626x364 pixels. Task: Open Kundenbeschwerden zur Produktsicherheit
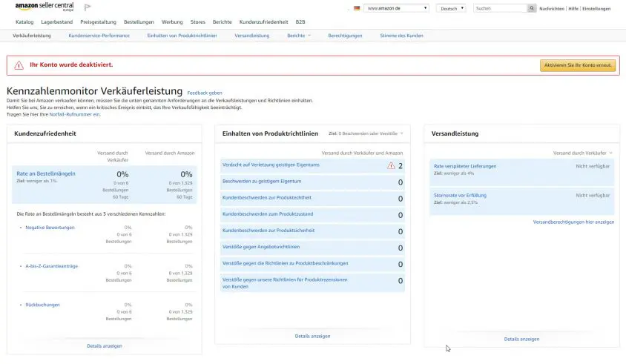(268, 231)
